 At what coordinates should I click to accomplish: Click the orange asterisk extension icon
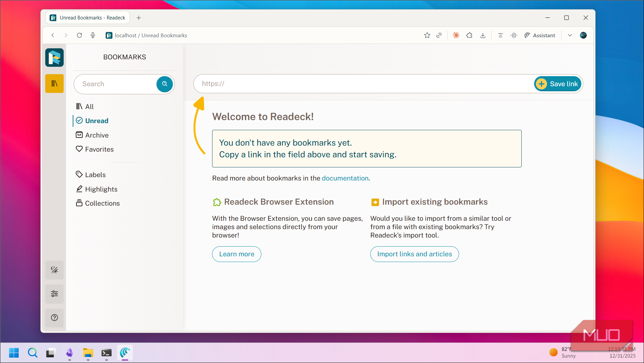(456, 35)
